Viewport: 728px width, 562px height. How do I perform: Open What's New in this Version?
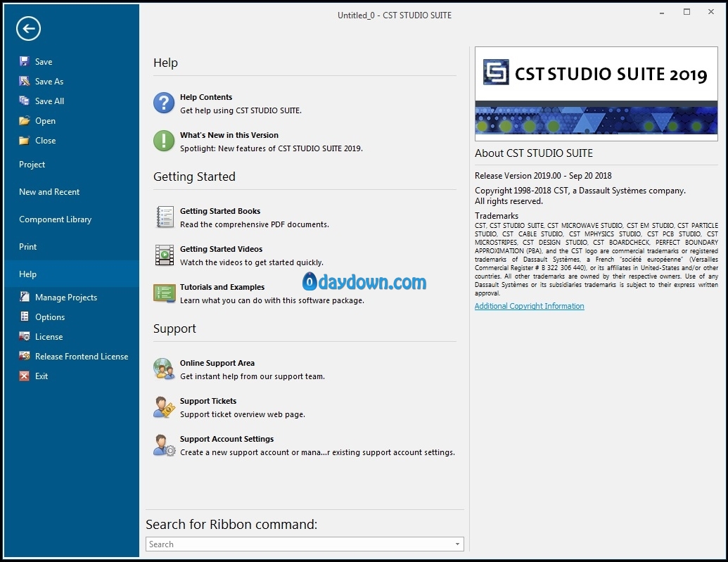coord(229,135)
